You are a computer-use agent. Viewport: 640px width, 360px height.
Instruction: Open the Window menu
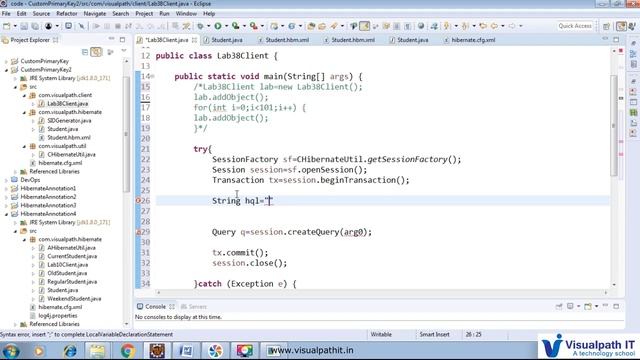[x=186, y=13]
